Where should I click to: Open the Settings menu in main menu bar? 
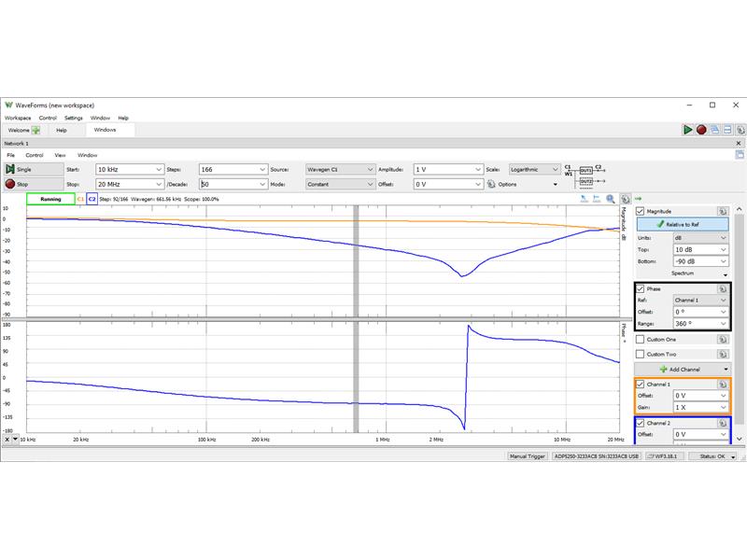click(x=74, y=119)
